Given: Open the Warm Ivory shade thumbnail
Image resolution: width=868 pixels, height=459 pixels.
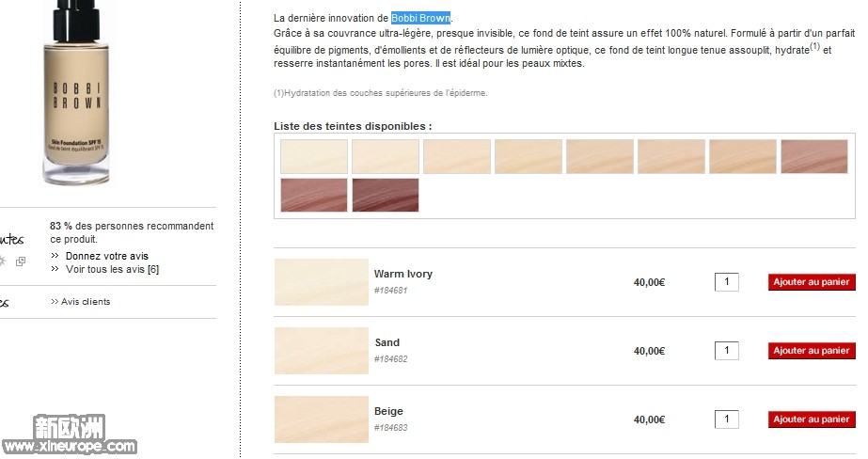Looking at the screenshot, I should (x=321, y=282).
